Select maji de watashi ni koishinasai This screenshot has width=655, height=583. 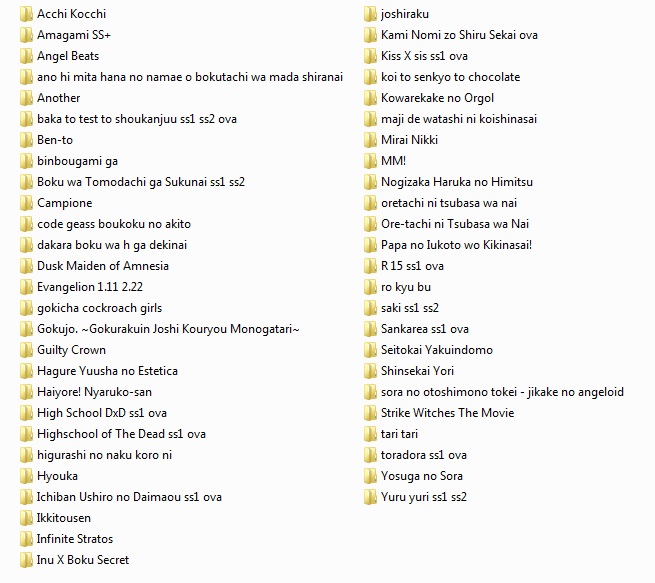coord(459,119)
